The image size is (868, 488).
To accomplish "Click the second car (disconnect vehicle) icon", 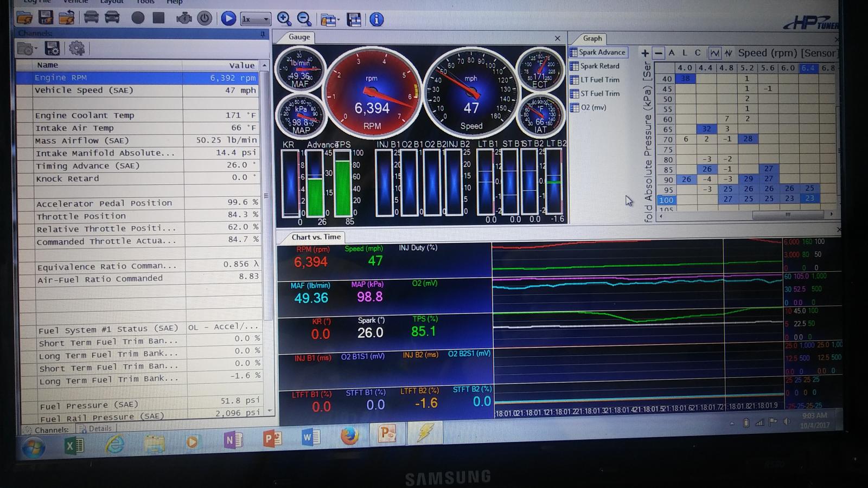I will click(112, 17).
